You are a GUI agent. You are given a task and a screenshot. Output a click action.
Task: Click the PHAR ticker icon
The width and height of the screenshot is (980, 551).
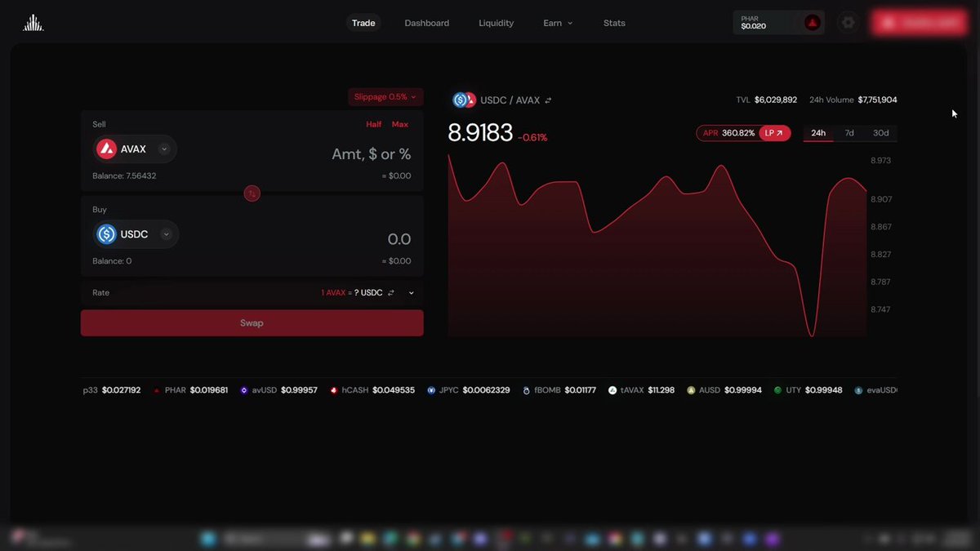[x=157, y=391]
